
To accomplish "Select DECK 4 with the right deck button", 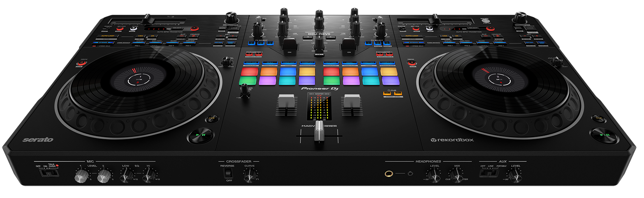I will [x=413, y=63].
